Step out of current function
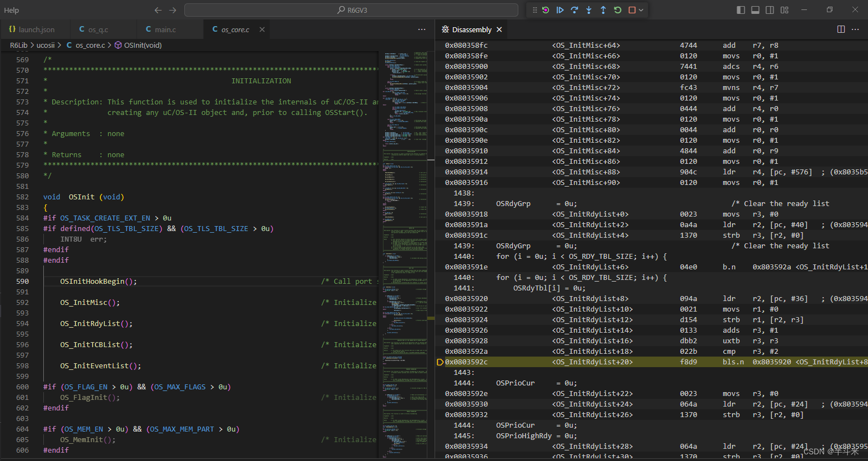Image resolution: width=868 pixels, height=461 pixels. point(603,10)
